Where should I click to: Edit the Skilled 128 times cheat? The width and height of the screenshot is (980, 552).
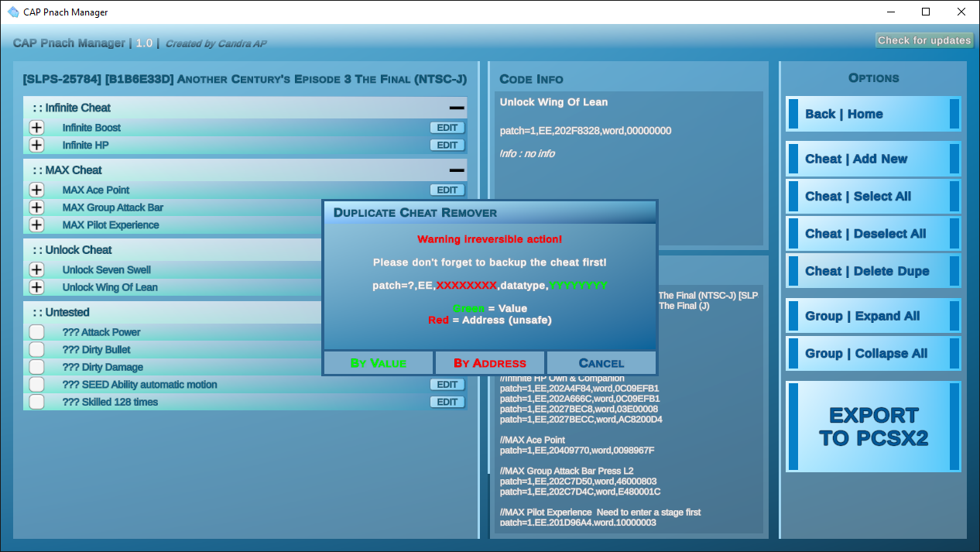[447, 402]
